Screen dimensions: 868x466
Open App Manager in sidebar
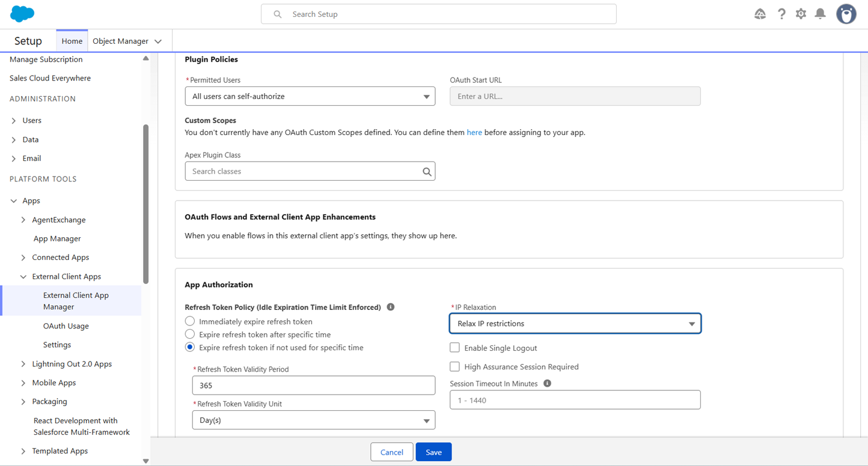[57, 238]
